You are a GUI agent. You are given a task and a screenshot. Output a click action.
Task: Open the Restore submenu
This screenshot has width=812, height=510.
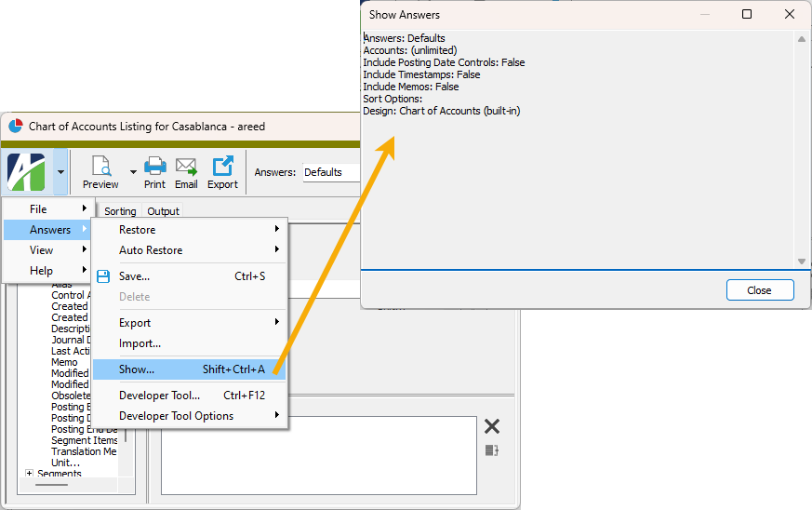pos(137,230)
